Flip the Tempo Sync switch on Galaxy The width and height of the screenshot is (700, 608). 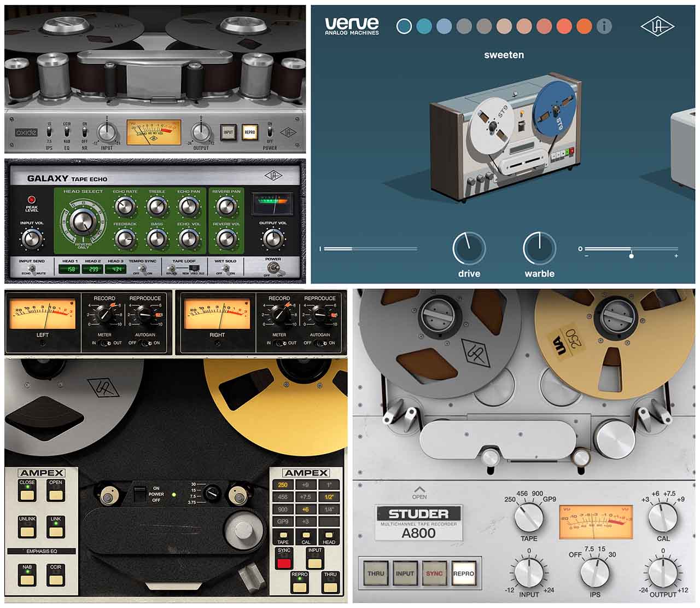point(142,269)
